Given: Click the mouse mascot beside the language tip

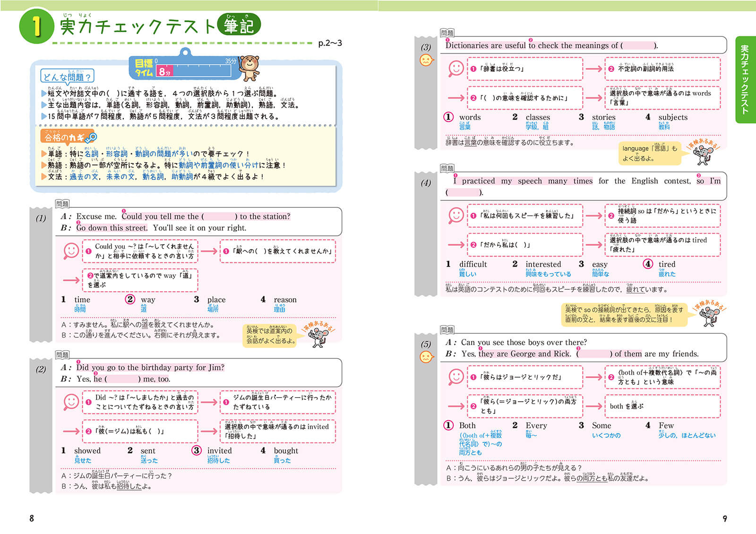Looking at the screenshot, I should coord(704,154).
